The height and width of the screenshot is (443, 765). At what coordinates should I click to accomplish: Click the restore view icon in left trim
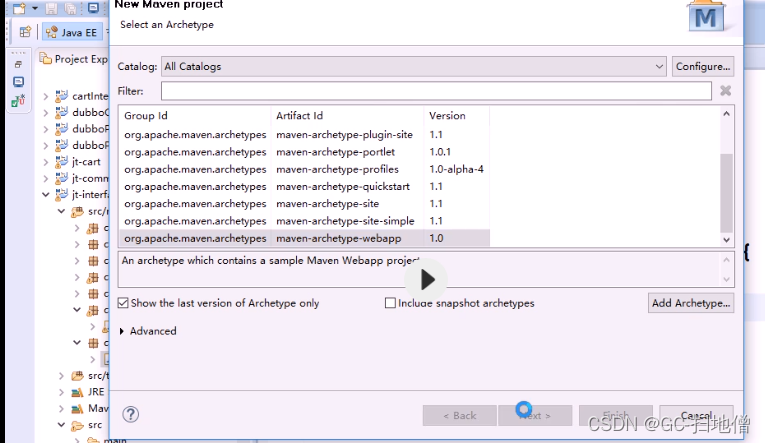click(19, 64)
